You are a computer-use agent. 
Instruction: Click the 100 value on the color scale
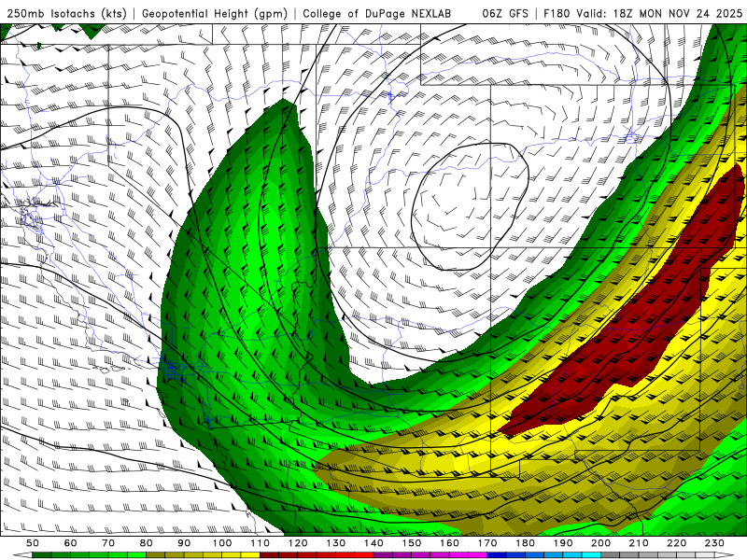coord(222,543)
